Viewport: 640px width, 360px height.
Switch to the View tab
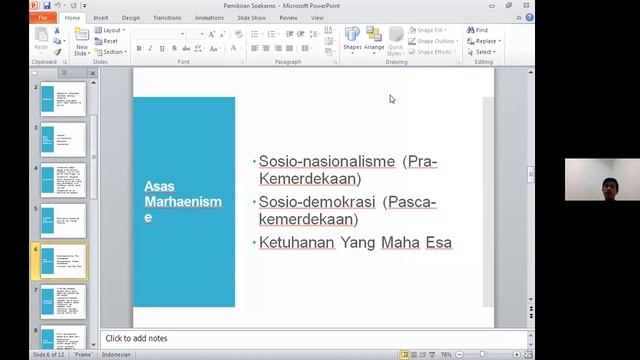point(317,18)
